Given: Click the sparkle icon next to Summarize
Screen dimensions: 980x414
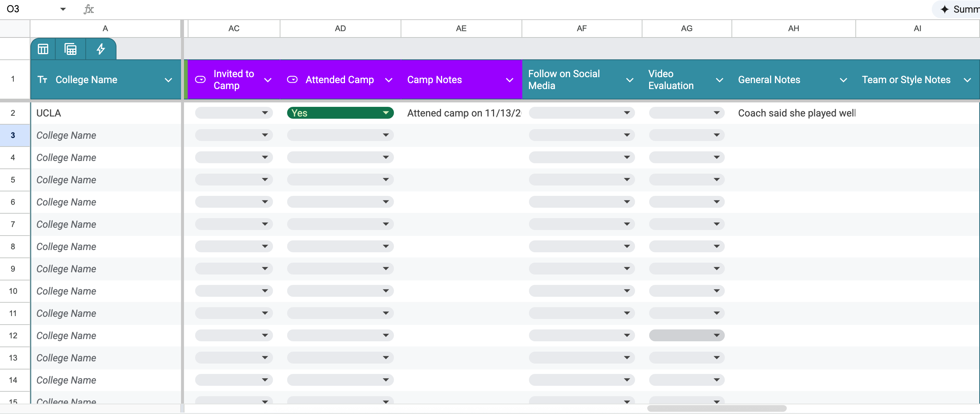Looking at the screenshot, I should 945,9.
